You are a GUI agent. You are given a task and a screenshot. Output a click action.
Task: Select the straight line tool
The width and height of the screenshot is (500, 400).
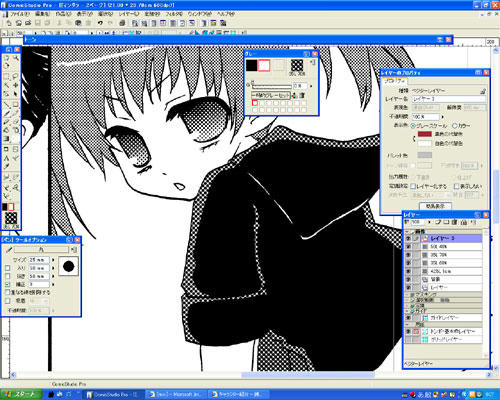pyautogui.click(x=6, y=104)
